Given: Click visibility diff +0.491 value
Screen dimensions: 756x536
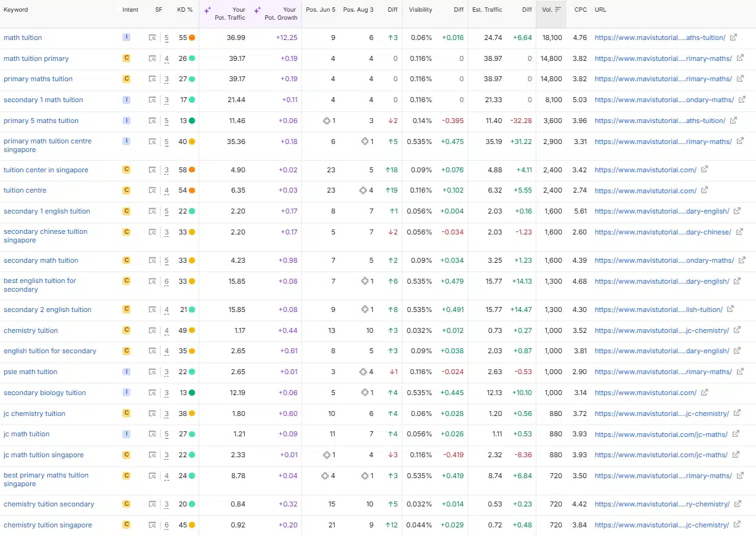Looking at the screenshot, I should click(453, 310).
